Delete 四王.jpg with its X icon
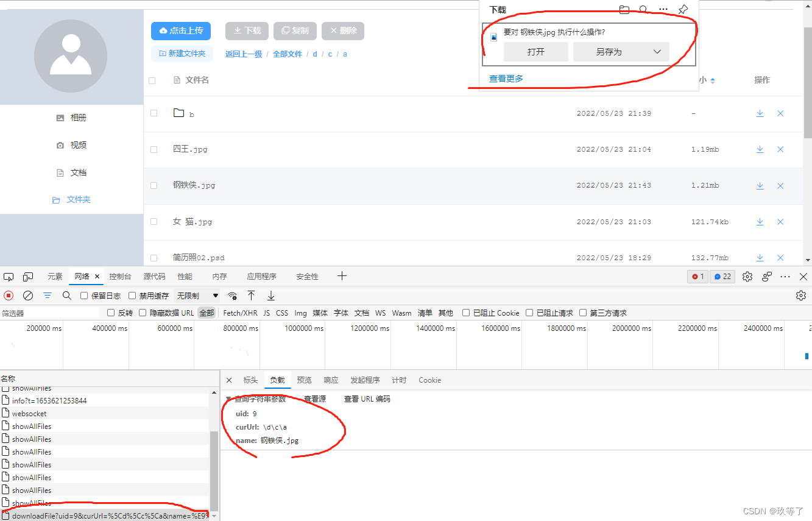Image resolution: width=812 pixels, height=521 pixels. (x=780, y=149)
